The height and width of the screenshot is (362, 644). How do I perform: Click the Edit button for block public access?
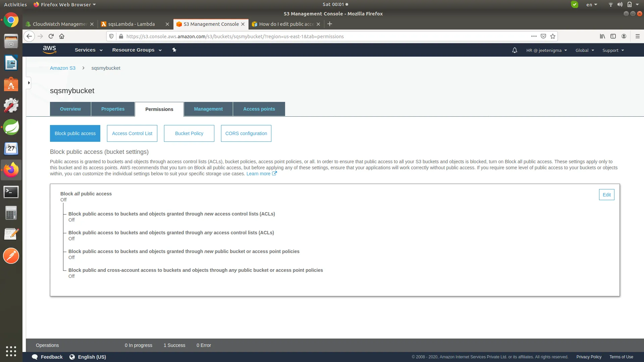point(606,195)
